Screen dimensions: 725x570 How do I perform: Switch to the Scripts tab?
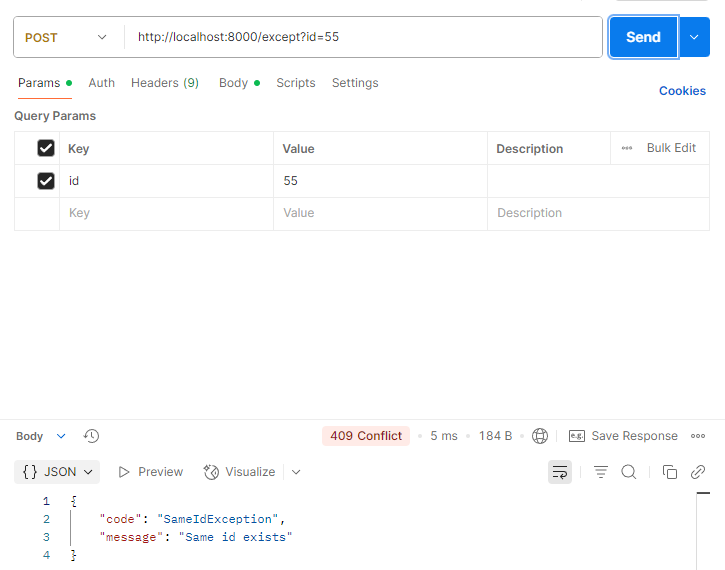[296, 83]
